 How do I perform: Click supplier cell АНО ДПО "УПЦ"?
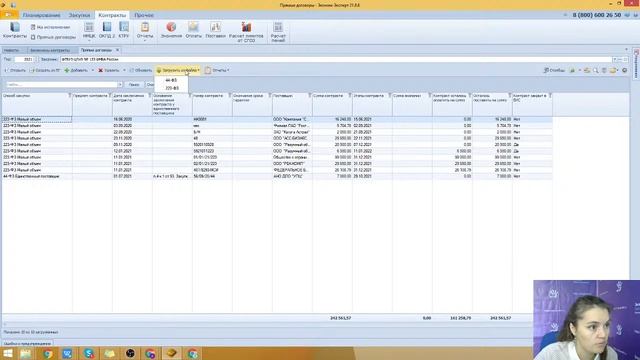292,176
